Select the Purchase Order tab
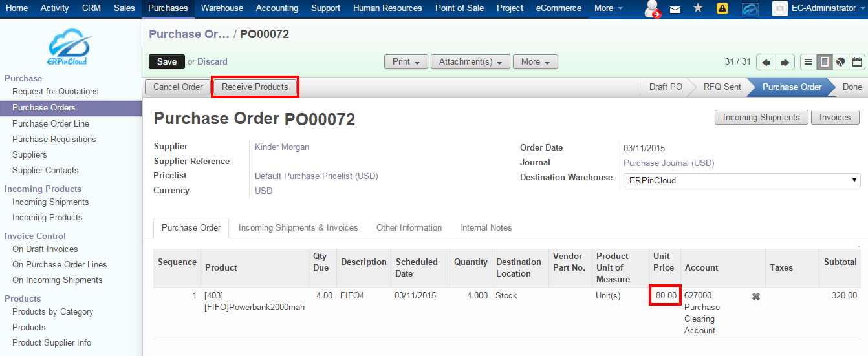868x356 pixels. click(x=191, y=227)
